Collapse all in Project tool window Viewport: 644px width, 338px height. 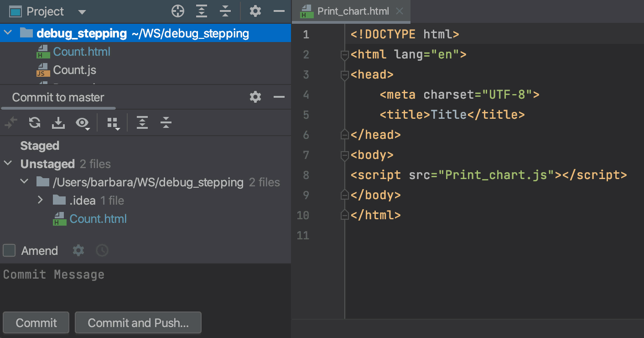point(225,11)
